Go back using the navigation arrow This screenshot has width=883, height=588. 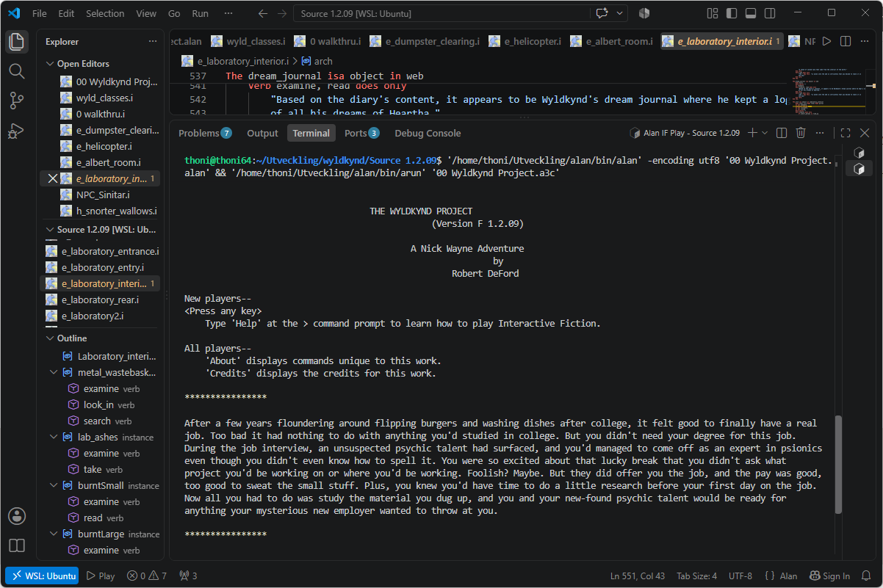(263, 13)
